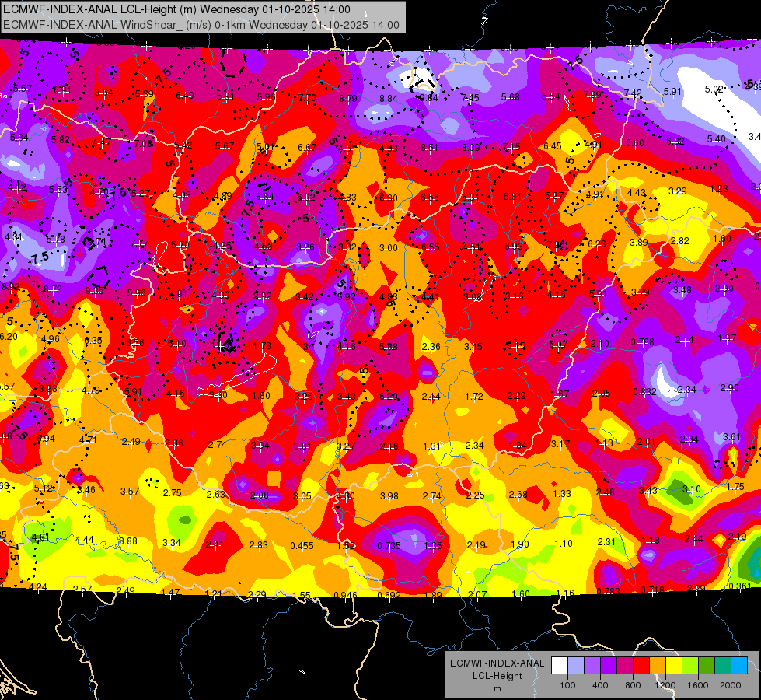This screenshot has width=761, height=700.
Task: Click the WindShear 0-1km title line
Action: (x=201, y=25)
